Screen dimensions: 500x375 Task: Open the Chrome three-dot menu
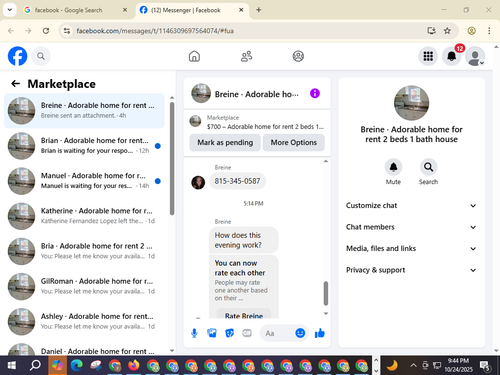coord(489,31)
